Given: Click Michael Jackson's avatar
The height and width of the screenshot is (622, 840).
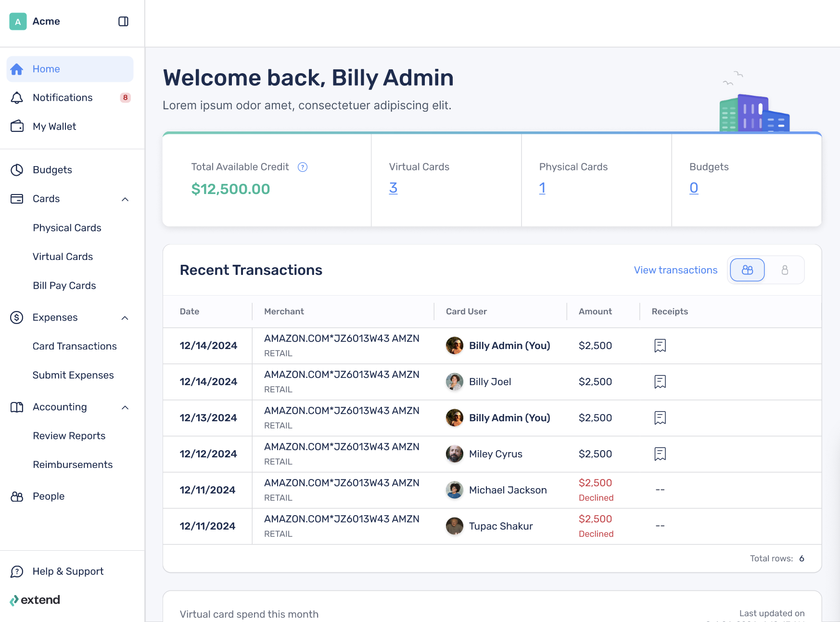Looking at the screenshot, I should tap(455, 490).
